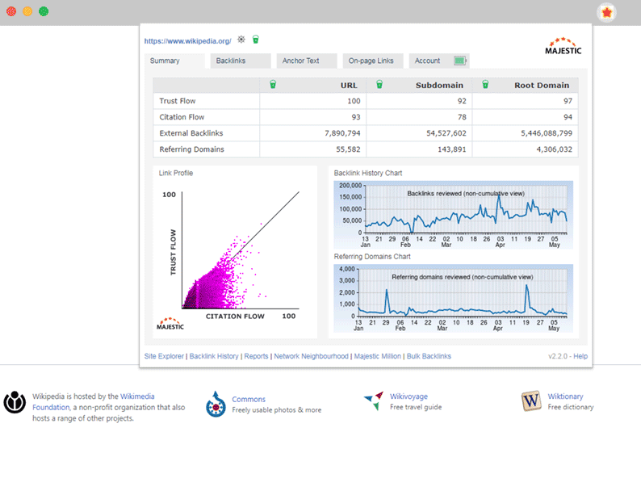
Task: Click the Subdomain Trust Flow value 92
Action: click(462, 101)
